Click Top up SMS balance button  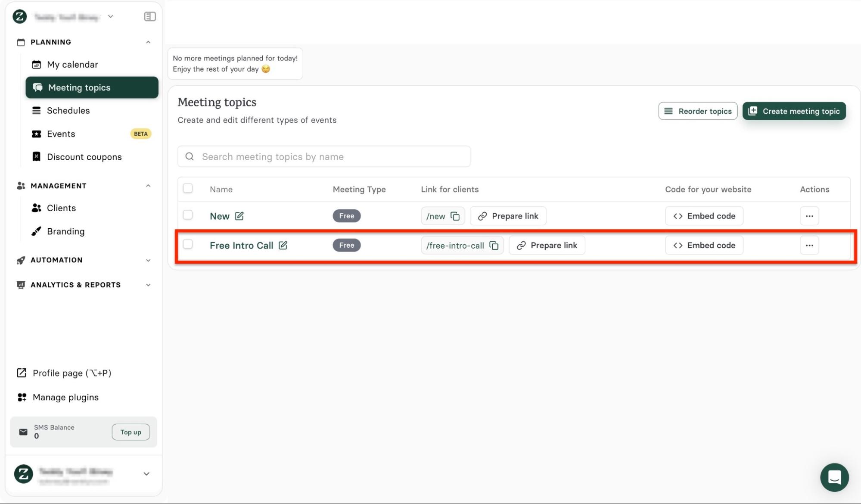click(x=131, y=432)
